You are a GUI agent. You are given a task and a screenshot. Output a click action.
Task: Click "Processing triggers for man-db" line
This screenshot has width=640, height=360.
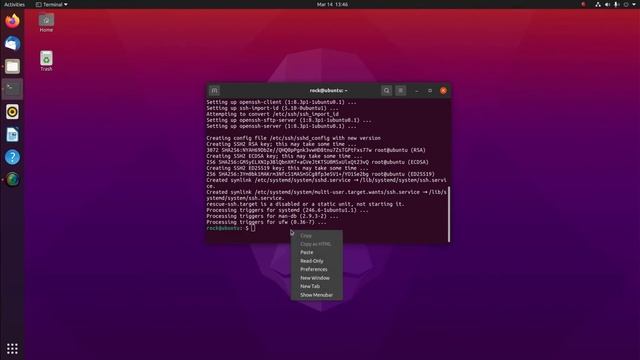(272, 216)
